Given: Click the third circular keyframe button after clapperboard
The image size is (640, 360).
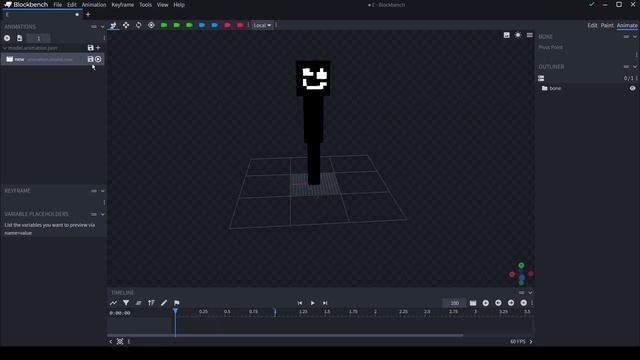Looking at the screenshot, I should click(511, 303).
